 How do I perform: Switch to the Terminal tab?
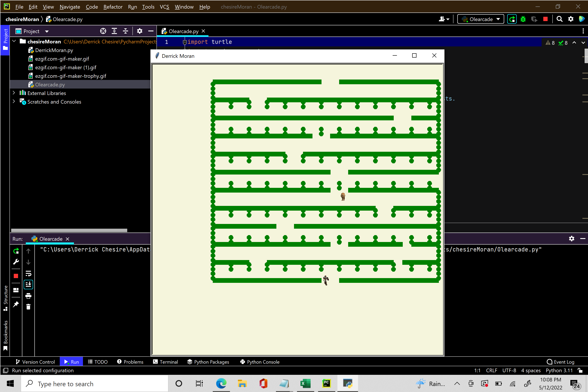165,362
